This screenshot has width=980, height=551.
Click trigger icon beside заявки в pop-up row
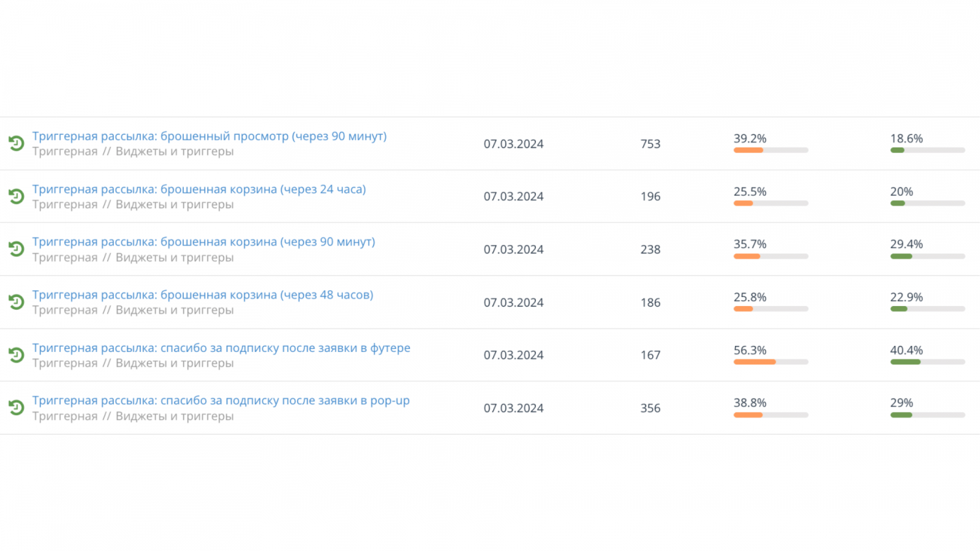tap(17, 408)
